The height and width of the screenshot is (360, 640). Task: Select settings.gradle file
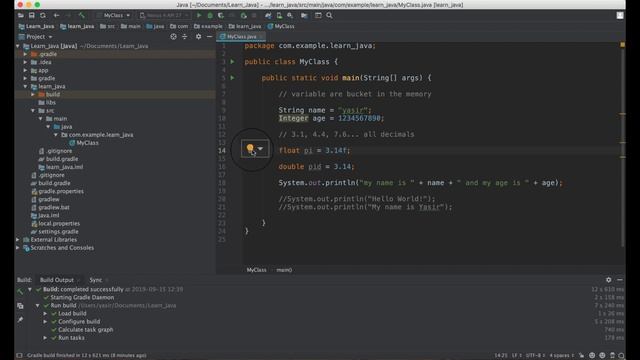click(55, 231)
